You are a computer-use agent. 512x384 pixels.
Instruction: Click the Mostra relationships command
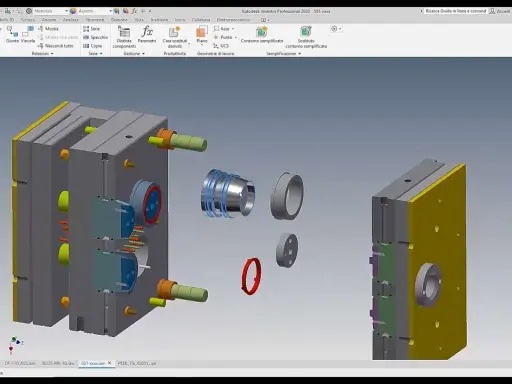tap(48, 29)
